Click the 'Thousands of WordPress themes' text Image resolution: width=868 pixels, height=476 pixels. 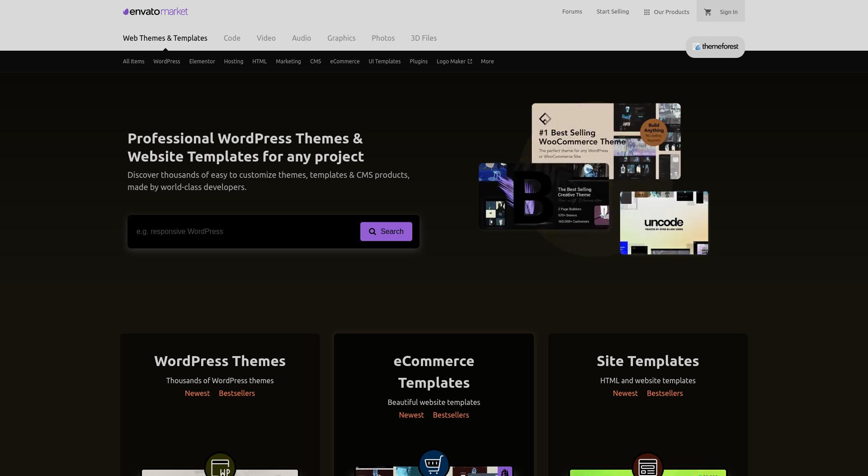(220, 381)
